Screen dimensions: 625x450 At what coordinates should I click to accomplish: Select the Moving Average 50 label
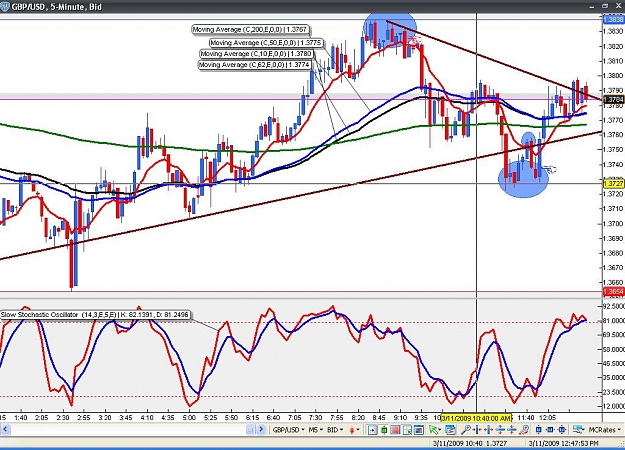click(x=266, y=43)
